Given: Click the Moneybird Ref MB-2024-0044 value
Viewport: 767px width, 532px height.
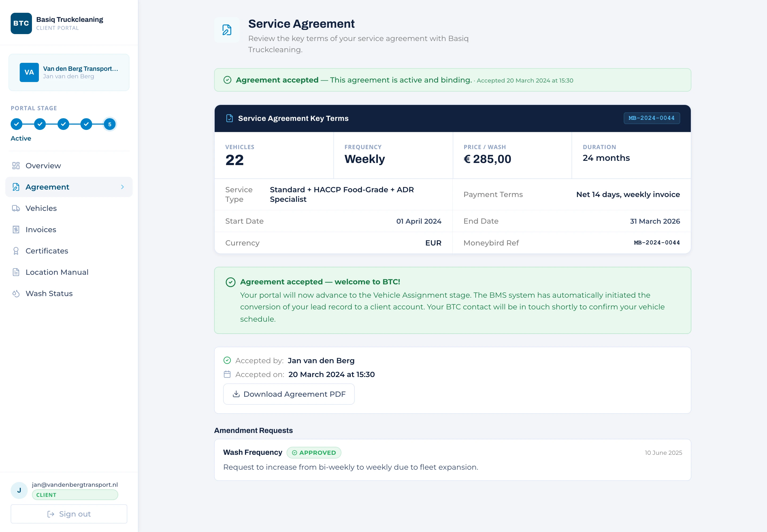Looking at the screenshot, I should pyautogui.click(x=657, y=243).
